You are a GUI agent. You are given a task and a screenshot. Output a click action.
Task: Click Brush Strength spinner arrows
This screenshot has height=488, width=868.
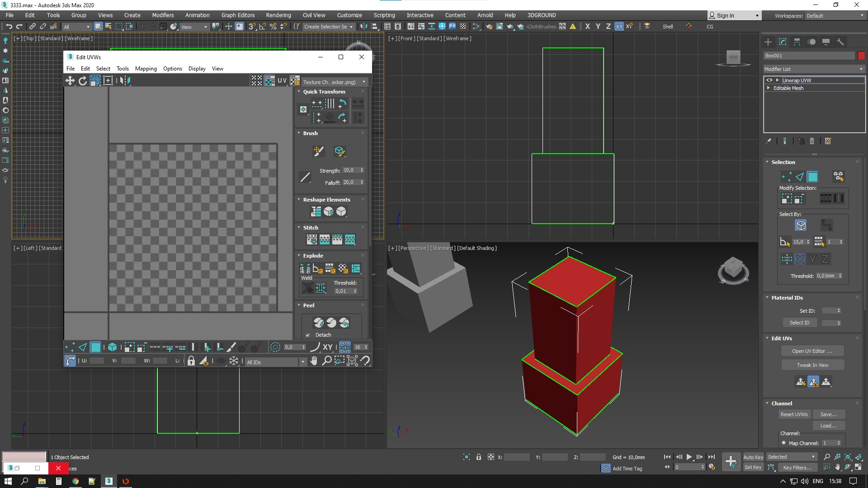[x=362, y=170]
